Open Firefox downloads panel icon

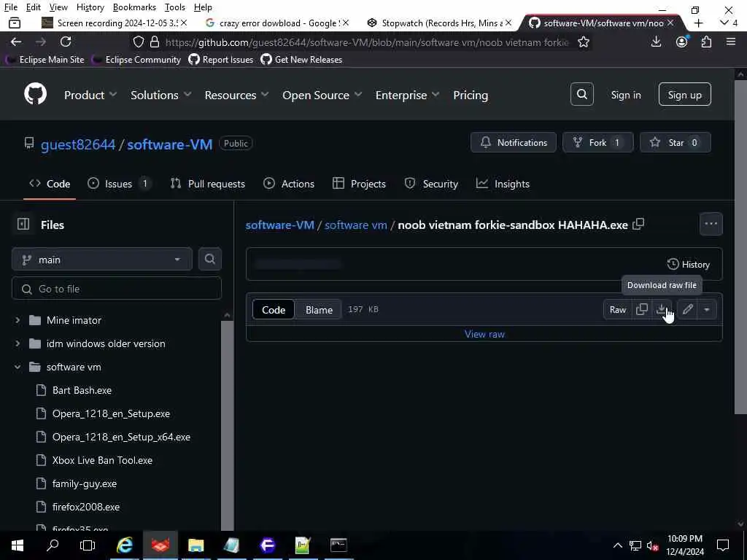tap(656, 42)
